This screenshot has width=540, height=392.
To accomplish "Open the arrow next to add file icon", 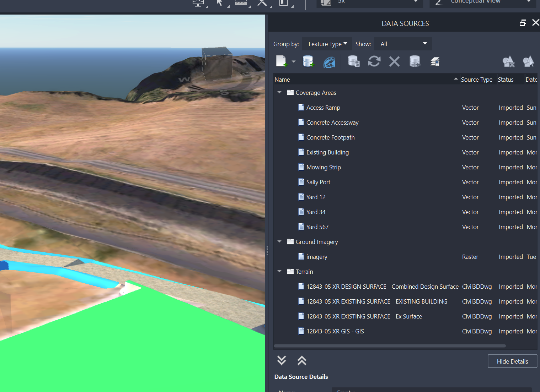I will [294, 61].
